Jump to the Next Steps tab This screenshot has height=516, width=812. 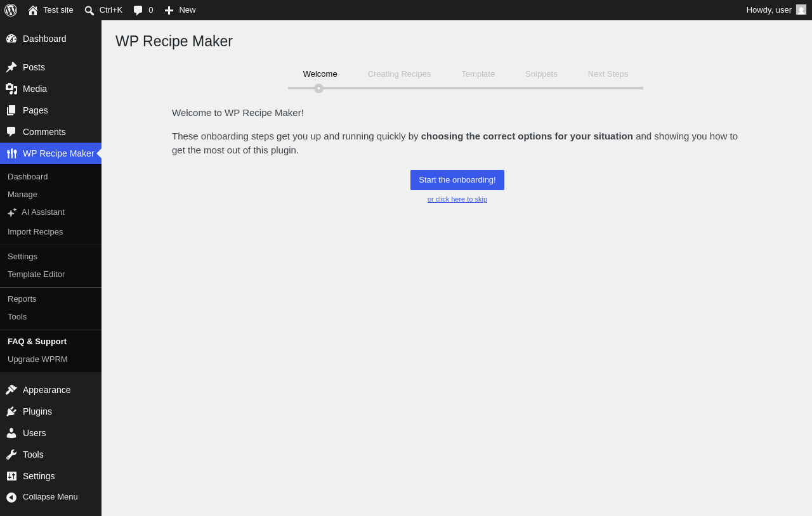608,74
